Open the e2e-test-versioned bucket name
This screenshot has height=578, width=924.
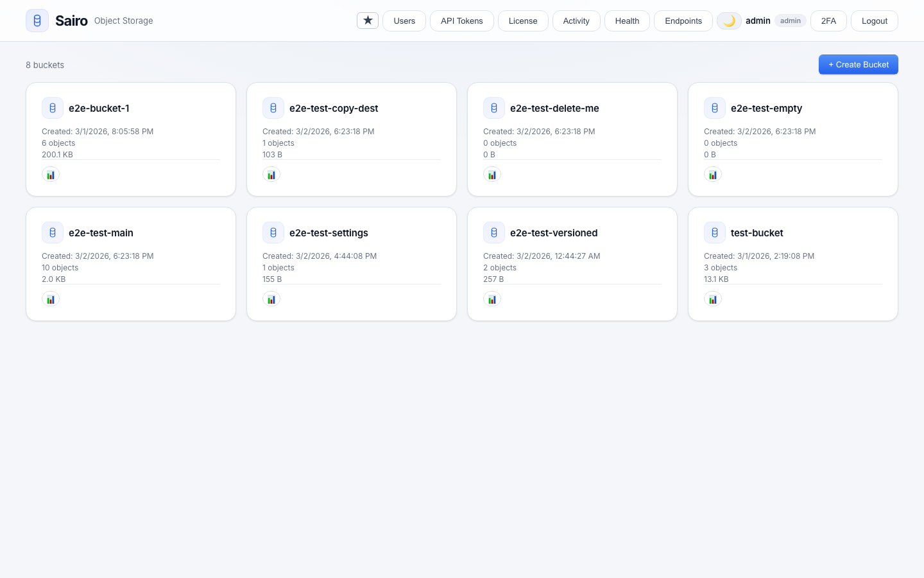(554, 232)
